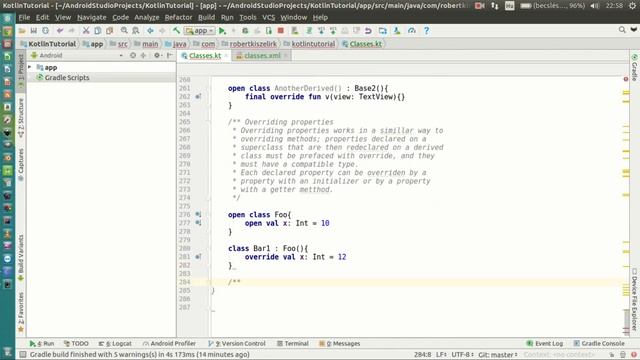Image resolution: width=640 pixels, height=360 pixels.
Task: Open the Help question mark icon
Action: [427, 31]
